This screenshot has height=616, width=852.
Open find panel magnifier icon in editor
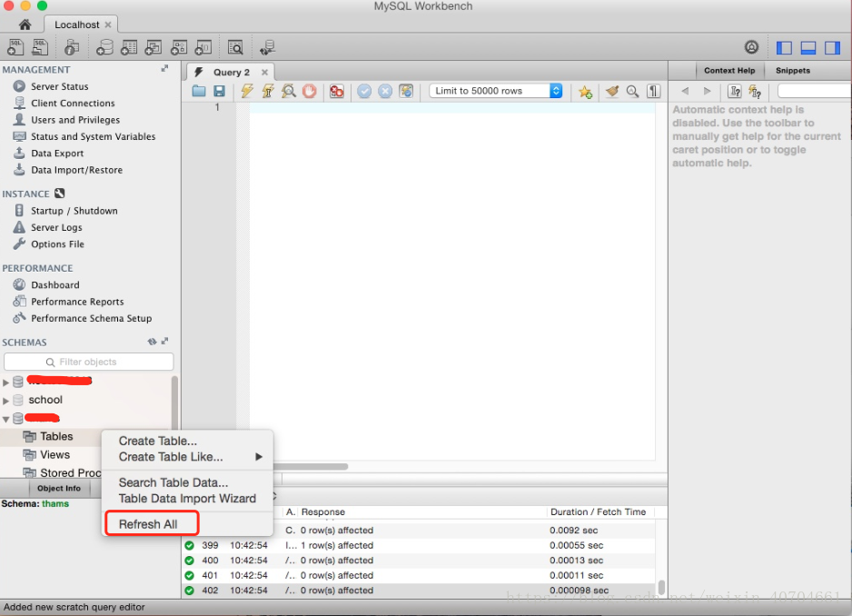point(632,91)
